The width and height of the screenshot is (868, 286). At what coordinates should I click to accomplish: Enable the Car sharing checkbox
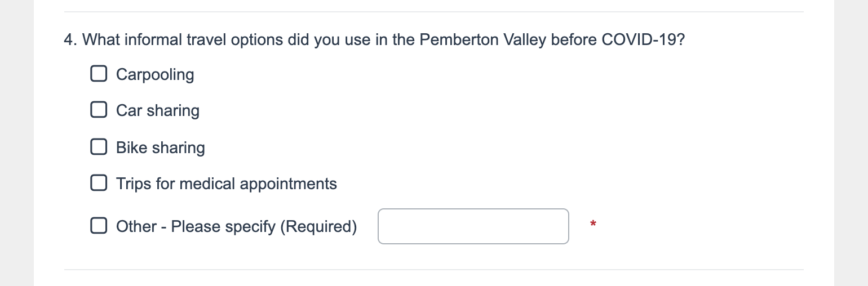pos(99,110)
